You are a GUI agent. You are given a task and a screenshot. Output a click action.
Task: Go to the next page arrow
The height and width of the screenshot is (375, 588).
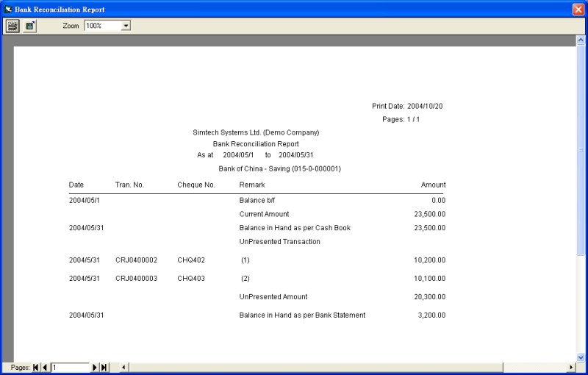click(x=95, y=368)
